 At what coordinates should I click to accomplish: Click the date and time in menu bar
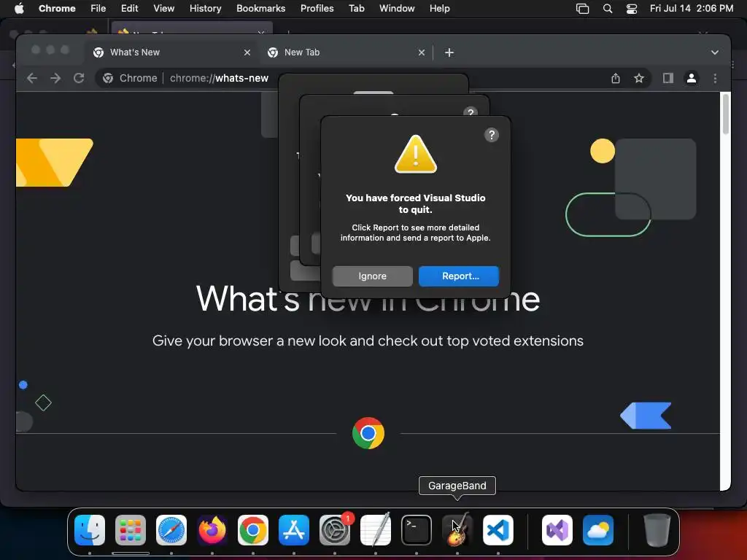click(x=692, y=9)
